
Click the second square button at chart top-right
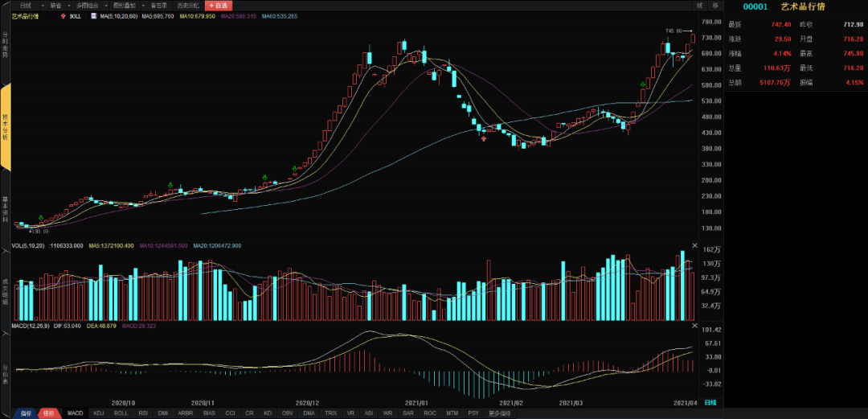[x=716, y=6]
